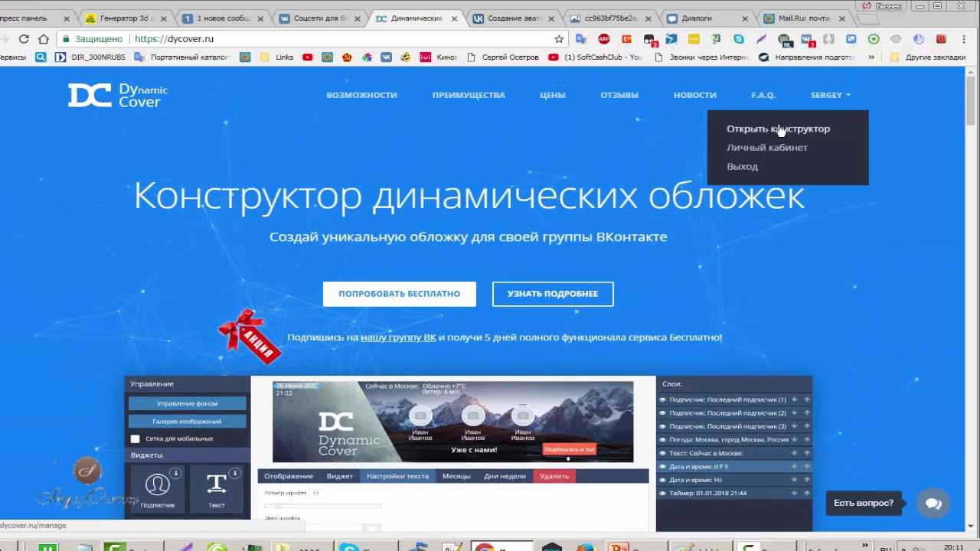Follow the 'нашу группу ВК' link
This screenshot has height=551, width=980.
click(398, 337)
